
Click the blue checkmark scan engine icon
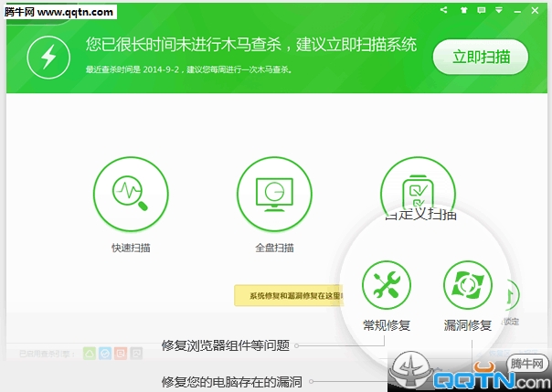point(105,354)
